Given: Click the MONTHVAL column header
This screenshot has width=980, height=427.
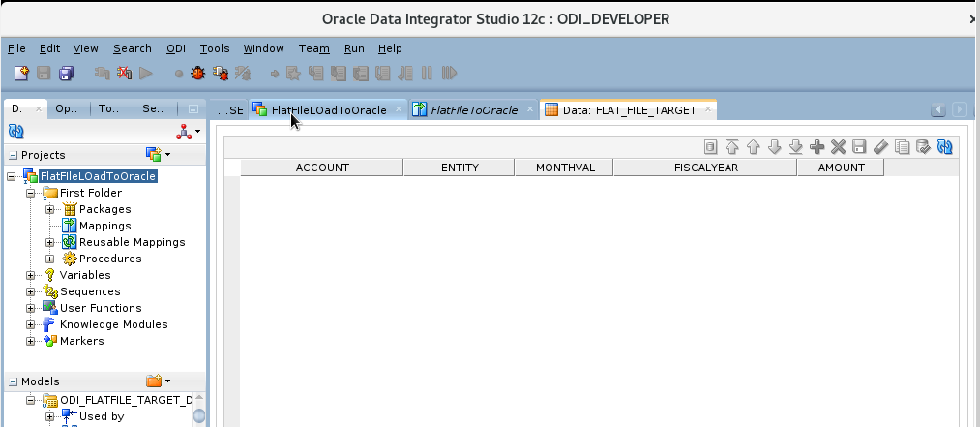Looking at the screenshot, I should coord(564,168).
